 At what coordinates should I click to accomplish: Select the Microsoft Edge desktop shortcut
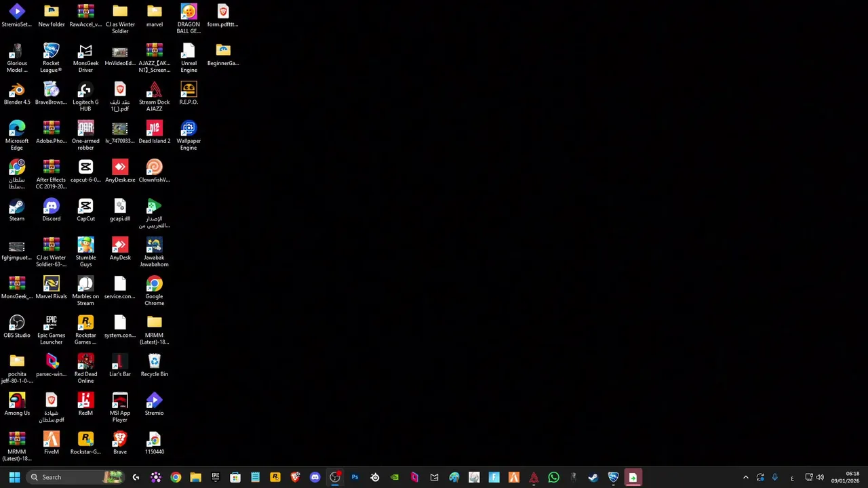point(17,136)
